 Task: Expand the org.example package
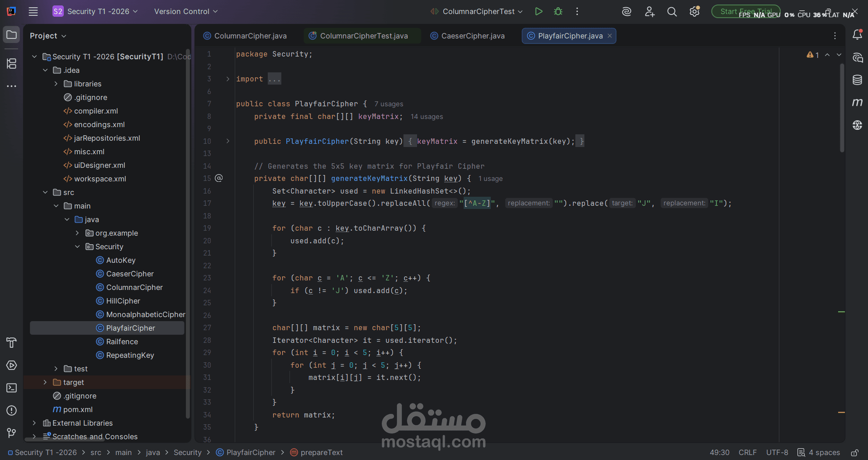point(77,233)
